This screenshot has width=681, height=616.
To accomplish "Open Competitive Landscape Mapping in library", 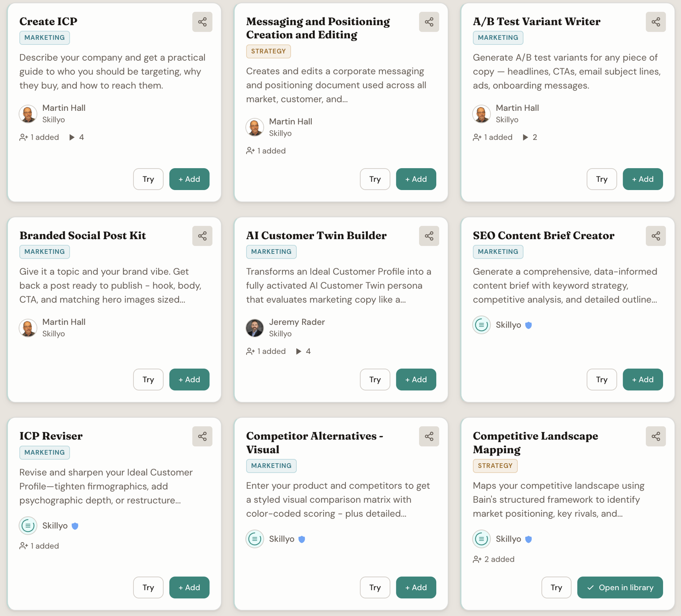I will tap(620, 587).
